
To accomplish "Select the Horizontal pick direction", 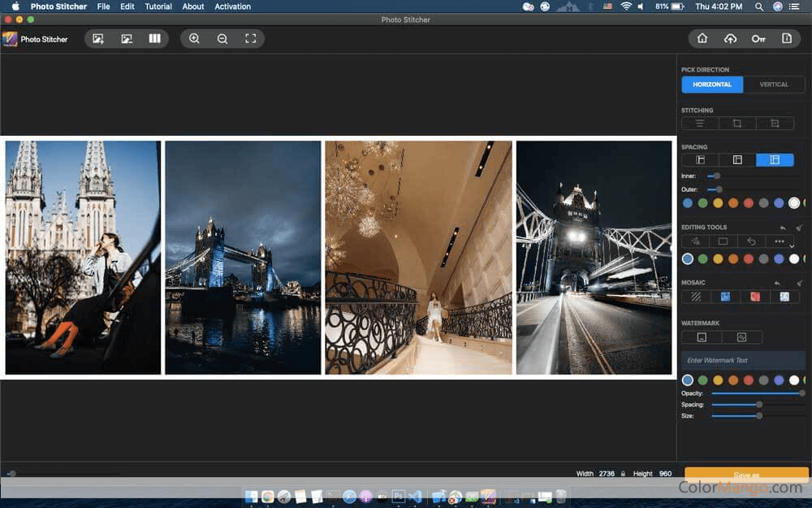I will [712, 85].
